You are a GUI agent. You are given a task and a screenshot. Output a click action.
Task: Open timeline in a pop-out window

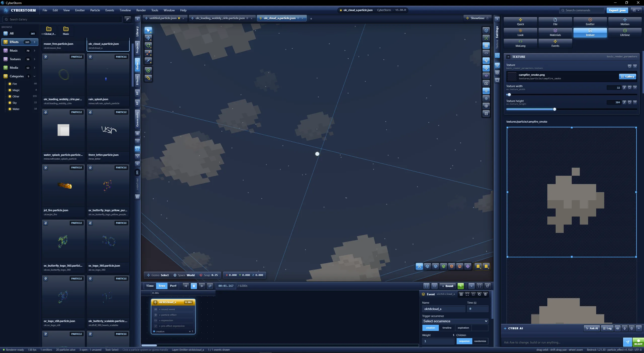pos(488,286)
